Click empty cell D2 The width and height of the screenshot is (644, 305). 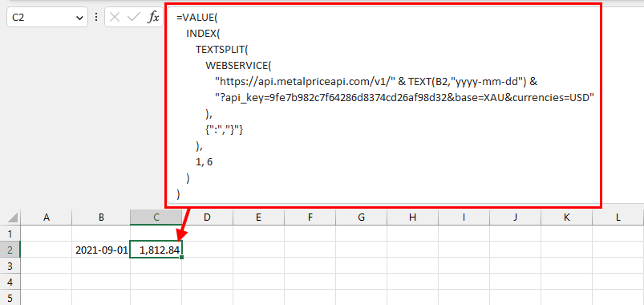click(x=208, y=250)
